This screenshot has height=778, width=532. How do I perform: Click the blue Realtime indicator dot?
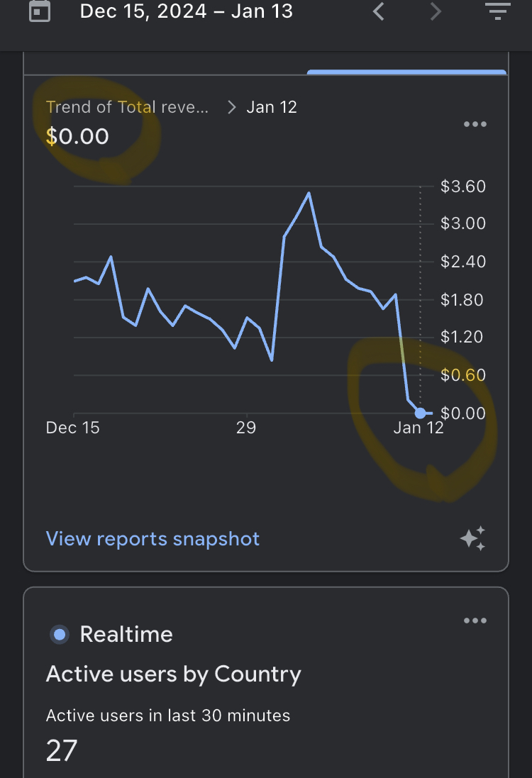tap(60, 634)
